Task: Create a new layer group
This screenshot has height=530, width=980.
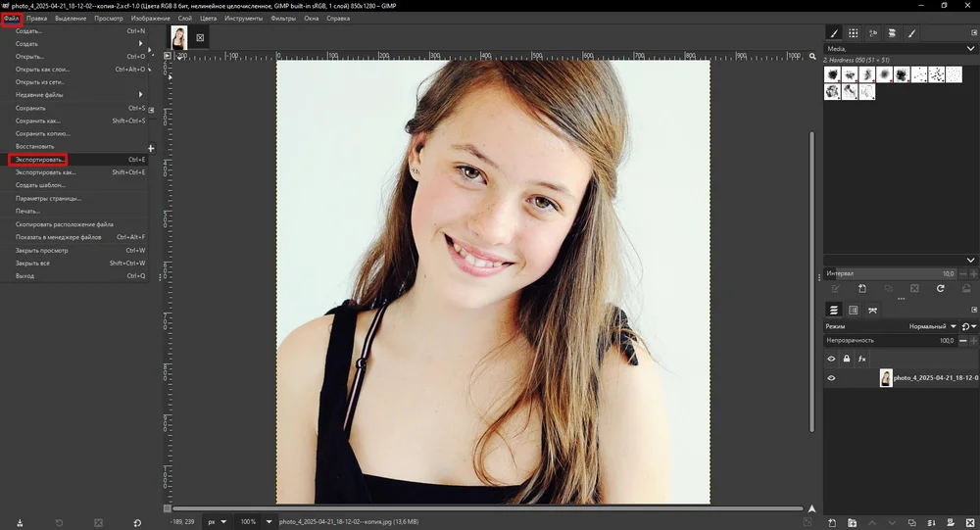Action: (x=852, y=522)
